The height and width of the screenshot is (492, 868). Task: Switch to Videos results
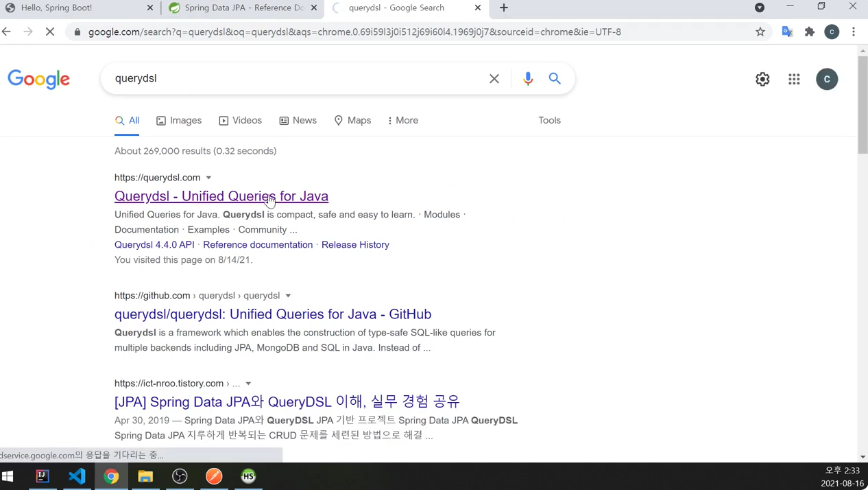pos(241,121)
